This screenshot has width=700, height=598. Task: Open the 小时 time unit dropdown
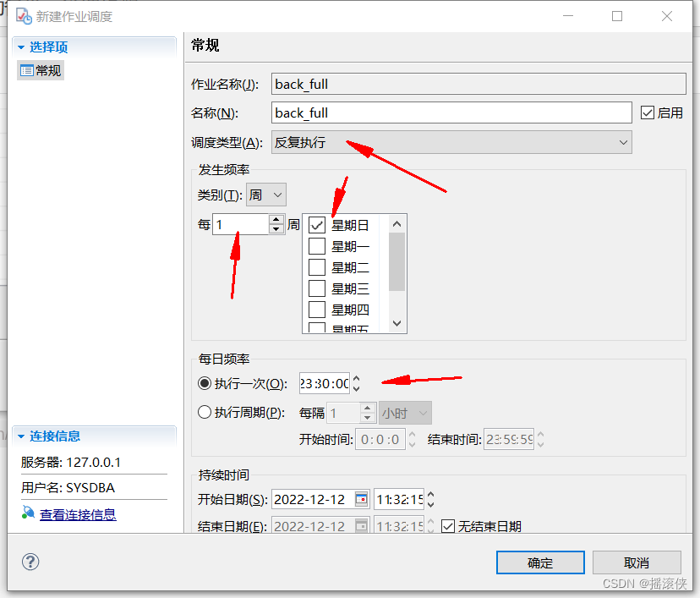pos(405,412)
